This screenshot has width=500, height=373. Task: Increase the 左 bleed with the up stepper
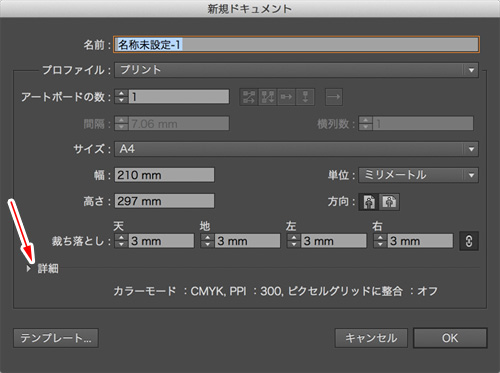(294, 237)
